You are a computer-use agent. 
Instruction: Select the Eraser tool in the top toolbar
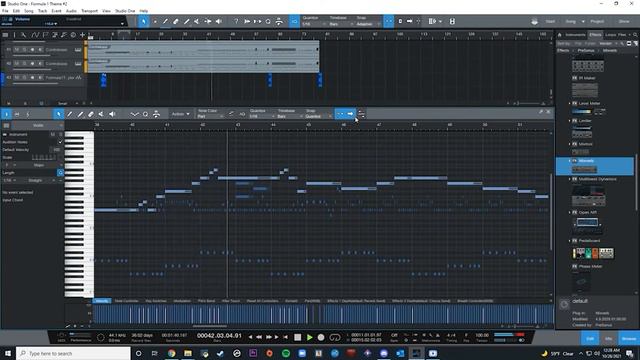coord(176,21)
